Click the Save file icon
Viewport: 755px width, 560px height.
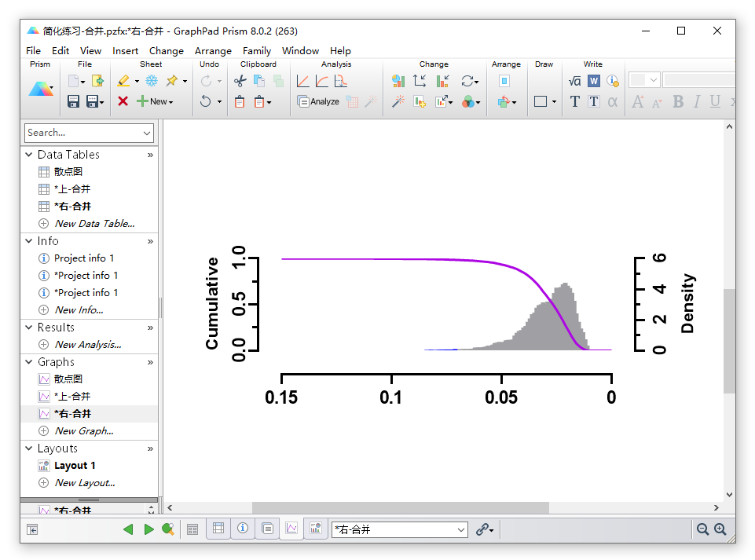[73, 101]
